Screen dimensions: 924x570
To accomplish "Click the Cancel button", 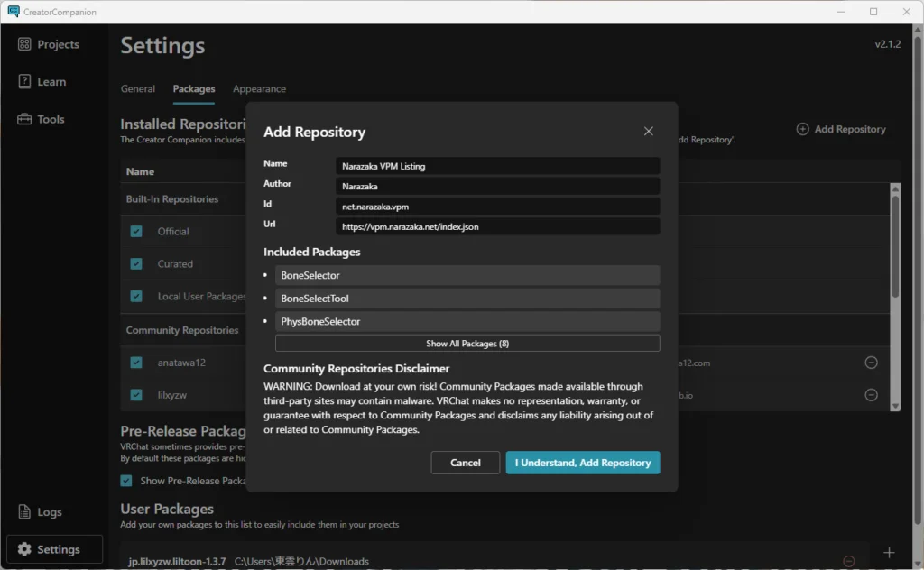I will pyautogui.click(x=465, y=463).
